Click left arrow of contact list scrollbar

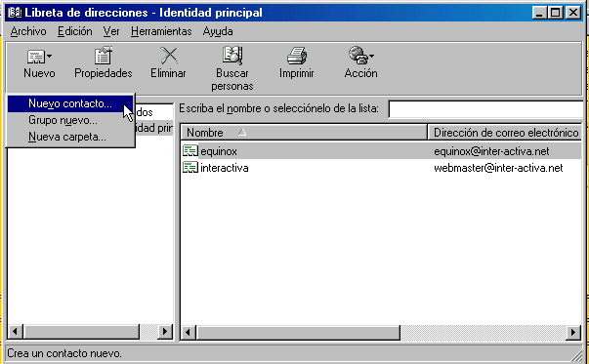(x=189, y=332)
